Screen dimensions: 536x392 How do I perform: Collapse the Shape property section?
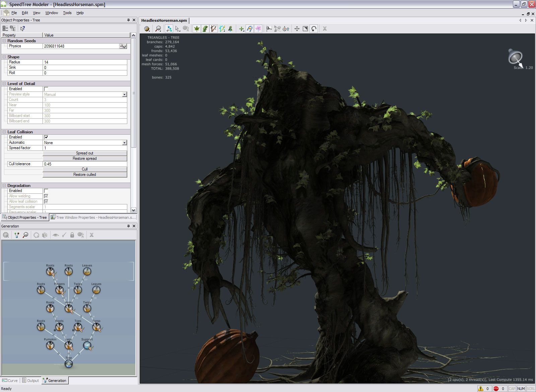(4, 57)
